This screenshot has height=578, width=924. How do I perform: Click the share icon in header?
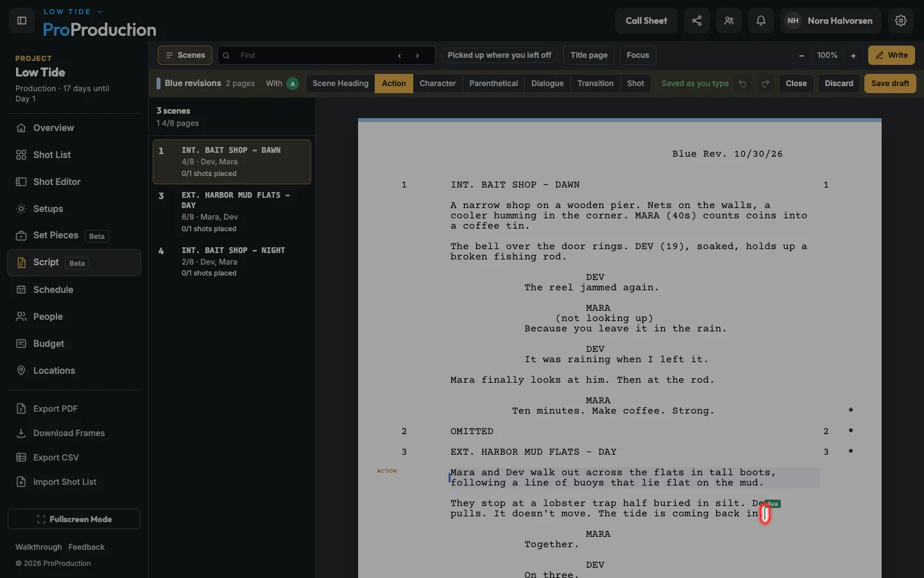(x=697, y=21)
